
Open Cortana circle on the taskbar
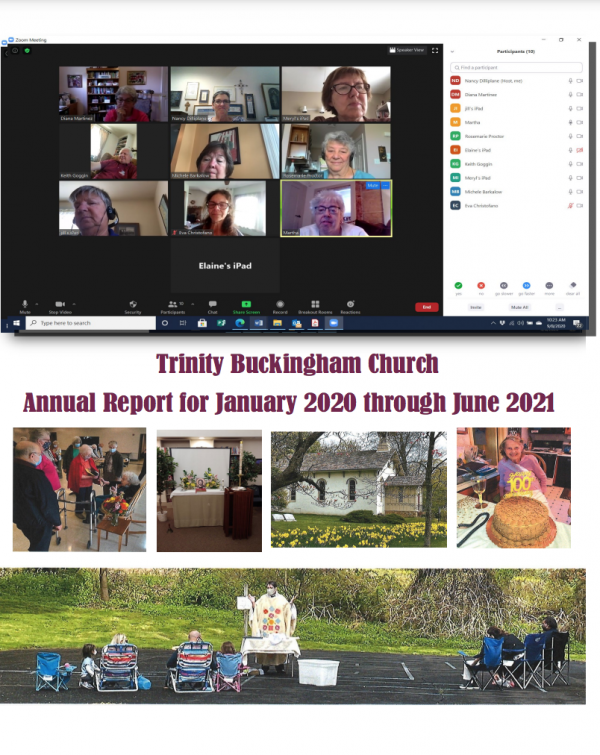tap(165, 323)
